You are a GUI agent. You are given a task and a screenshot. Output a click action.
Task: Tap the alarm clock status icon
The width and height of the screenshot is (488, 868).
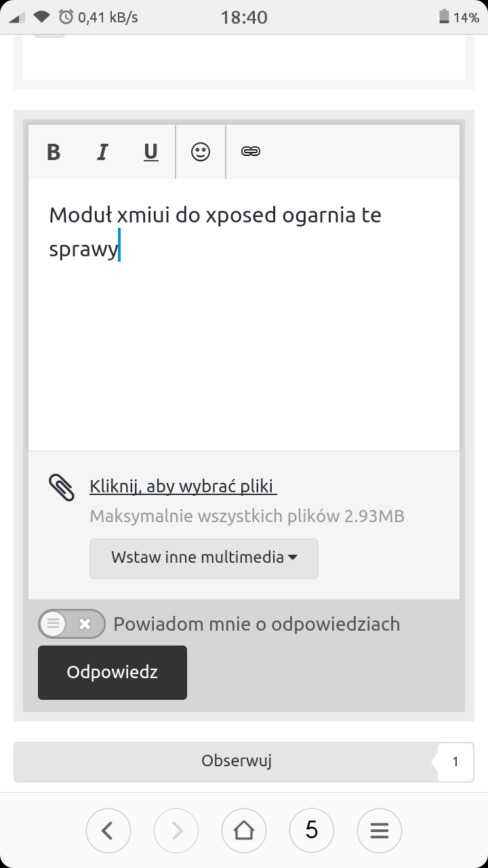[66, 17]
